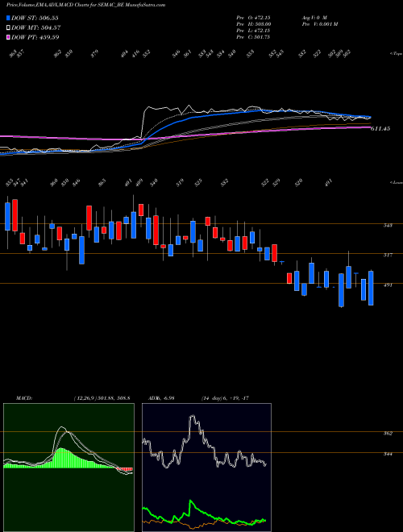Click the ADX (14 day) parameters text

coord(225,397)
